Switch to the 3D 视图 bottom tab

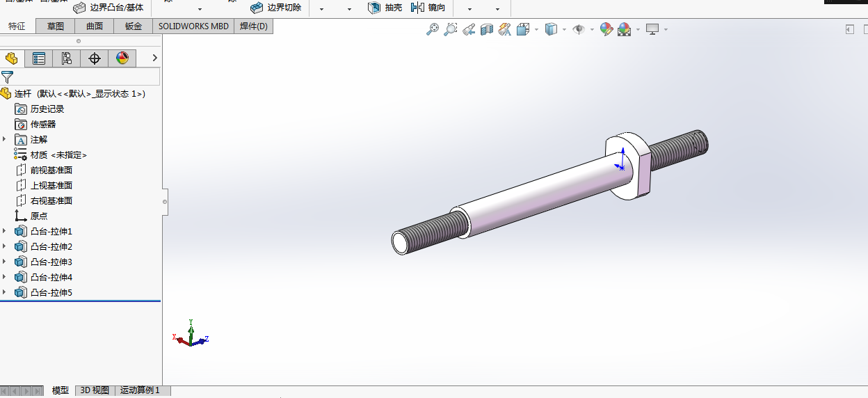click(x=95, y=390)
